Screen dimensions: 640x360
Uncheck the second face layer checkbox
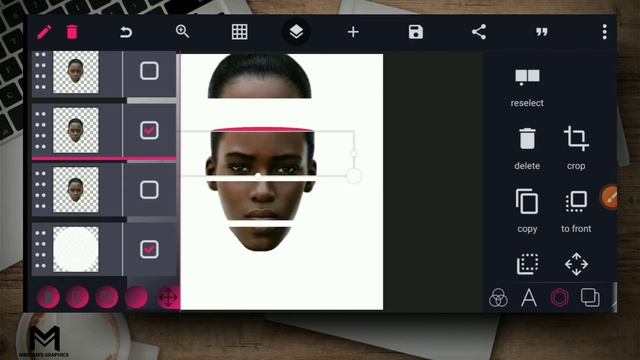149,131
